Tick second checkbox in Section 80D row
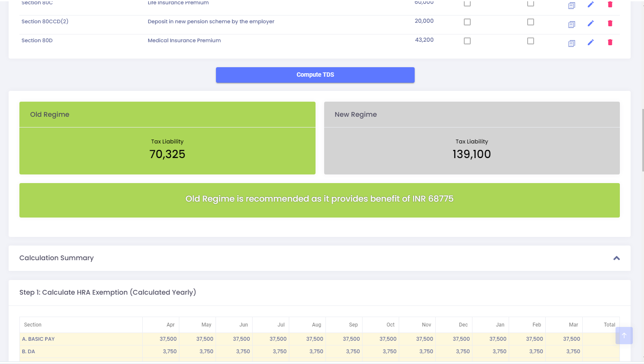 tap(531, 41)
